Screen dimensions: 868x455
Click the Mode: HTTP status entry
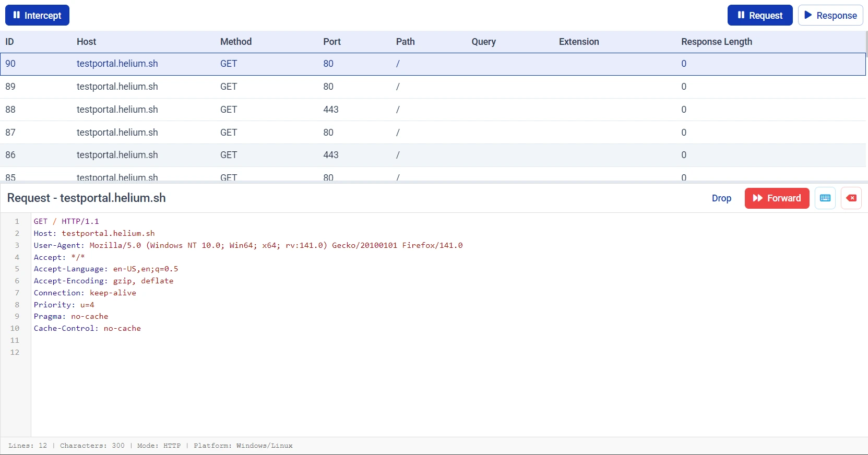(x=159, y=446)
